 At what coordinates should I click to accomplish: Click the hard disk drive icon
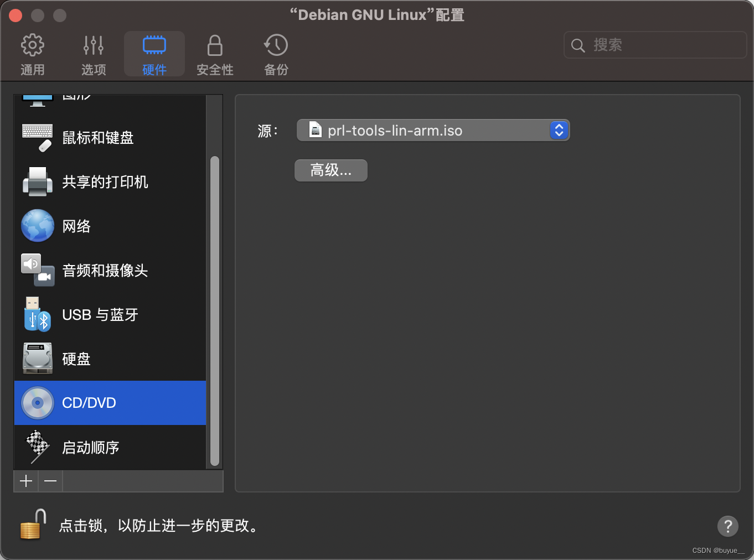coord(38,359)
